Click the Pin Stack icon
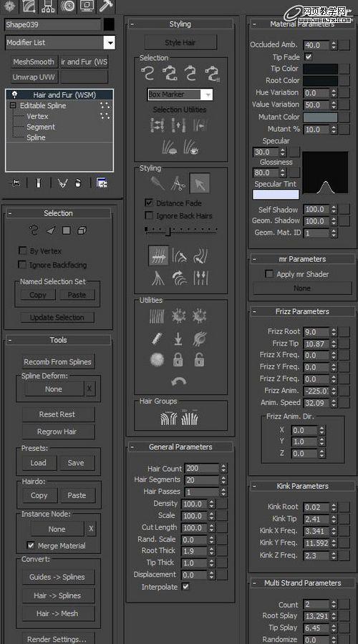Screen dimensions: 358x644 click(15, 183)
